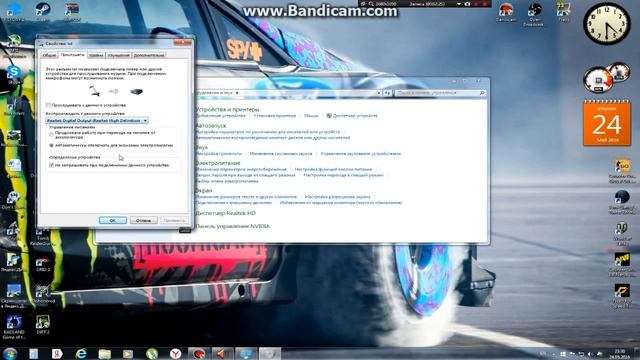Click the Мышь link in Control Panel

[311, 116]
